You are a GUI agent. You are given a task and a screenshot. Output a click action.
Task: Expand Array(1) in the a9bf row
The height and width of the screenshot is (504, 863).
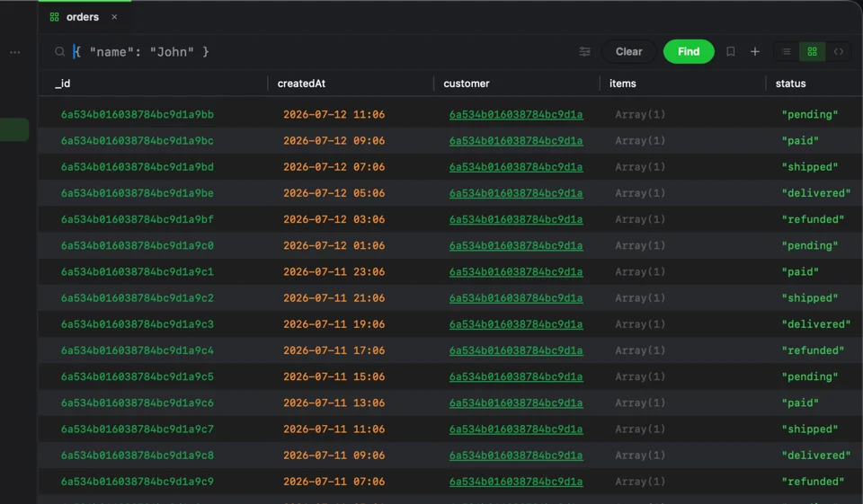point(640,219)
